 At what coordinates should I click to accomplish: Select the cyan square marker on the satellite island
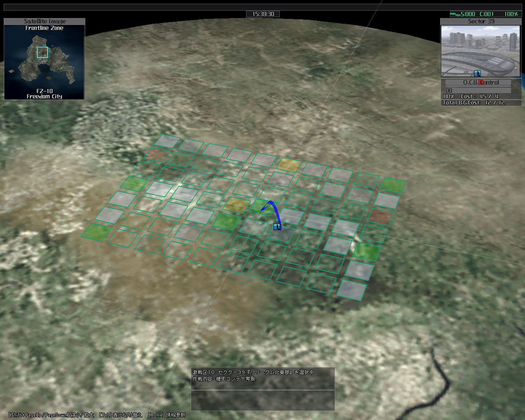point(42,52)
